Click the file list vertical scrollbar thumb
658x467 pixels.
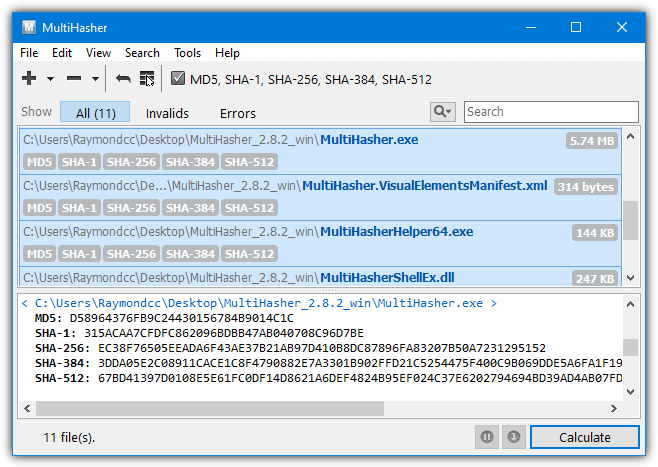tap(630, 220)
